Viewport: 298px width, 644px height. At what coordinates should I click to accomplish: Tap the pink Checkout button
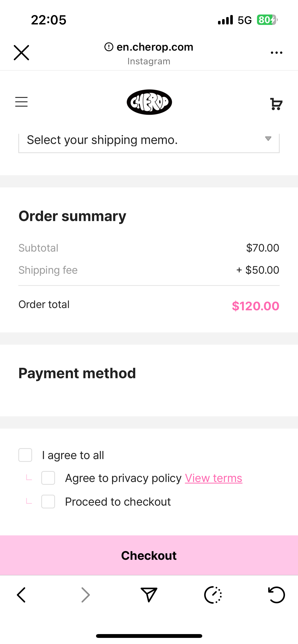[149, 555]
